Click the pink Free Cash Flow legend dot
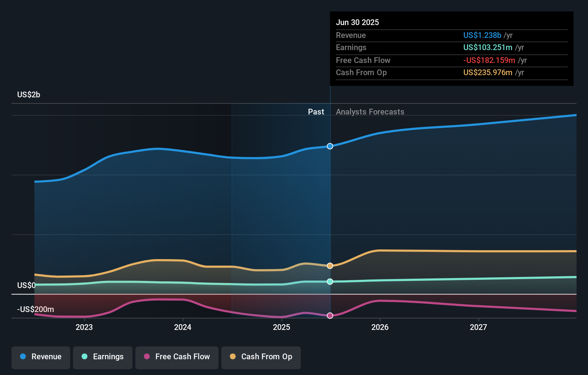 point(146,357)
